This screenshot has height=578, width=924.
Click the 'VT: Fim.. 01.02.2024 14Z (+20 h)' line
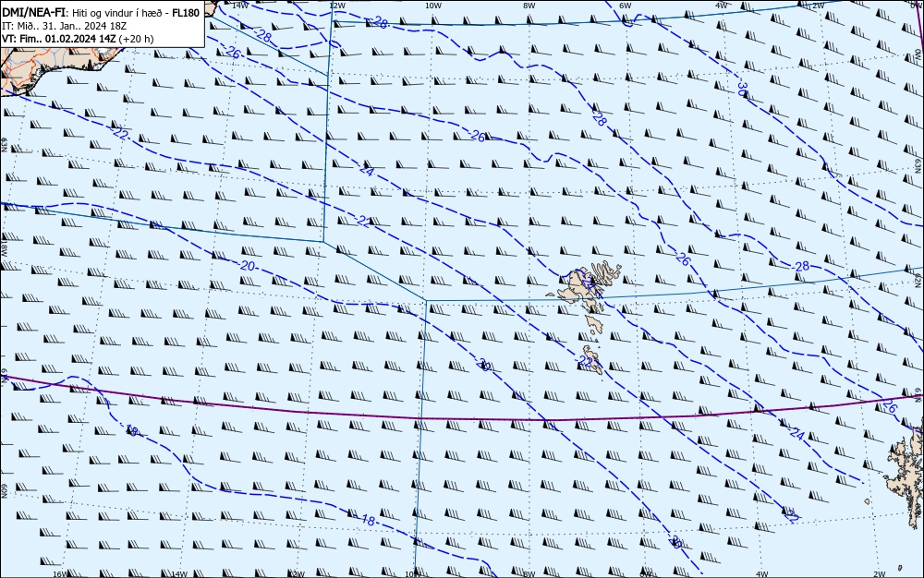[x=78, y=39]
